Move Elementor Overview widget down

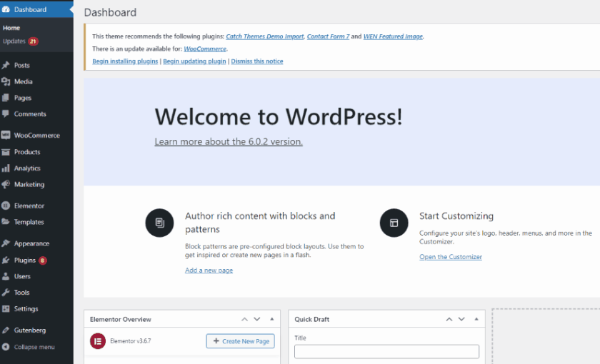tap(256, 319)
